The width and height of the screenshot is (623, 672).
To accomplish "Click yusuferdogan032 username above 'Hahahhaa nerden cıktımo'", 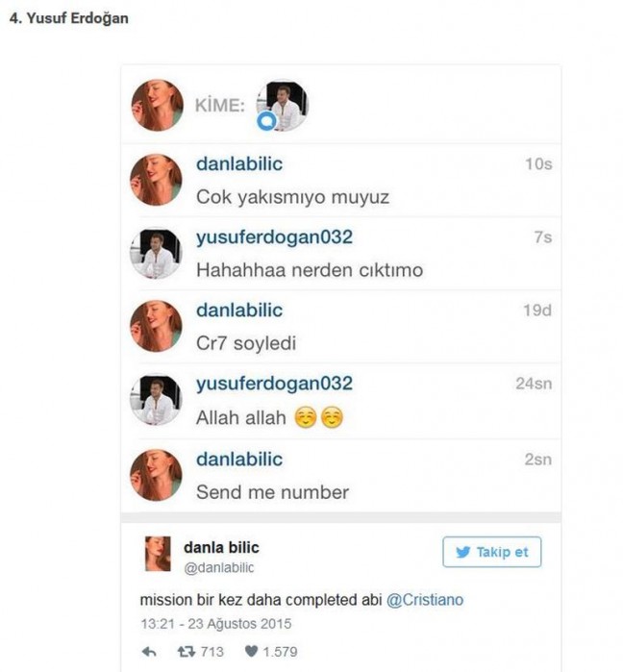I will pyautogui.click(x=274, y=237).
